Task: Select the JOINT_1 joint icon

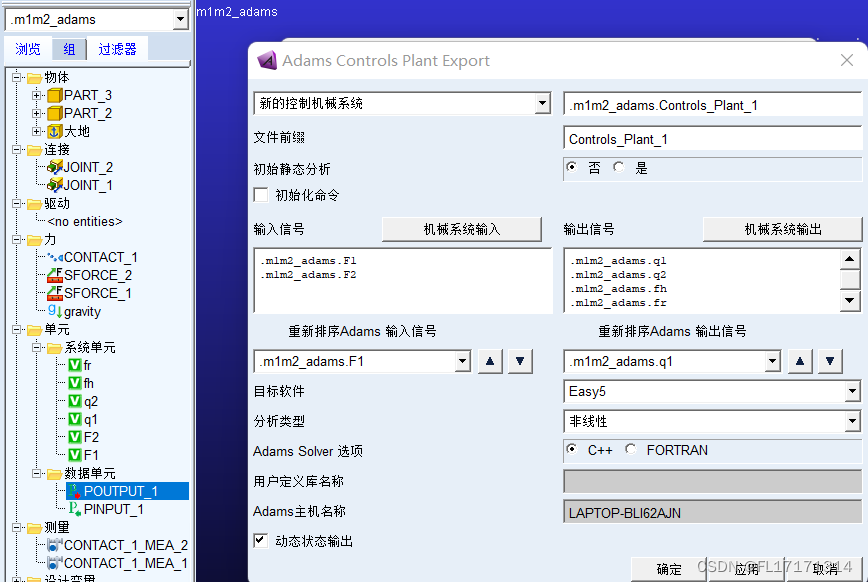Action: 55,185
